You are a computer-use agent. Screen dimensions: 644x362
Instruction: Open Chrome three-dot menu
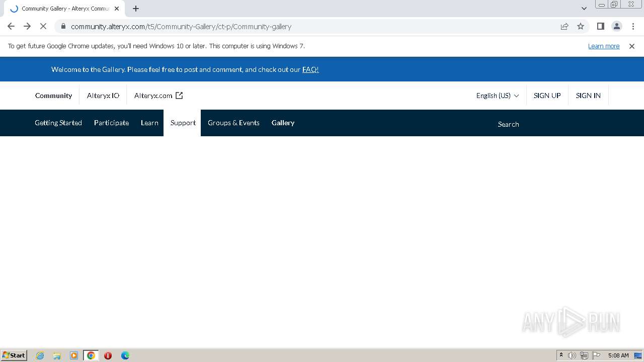(632, 26)
